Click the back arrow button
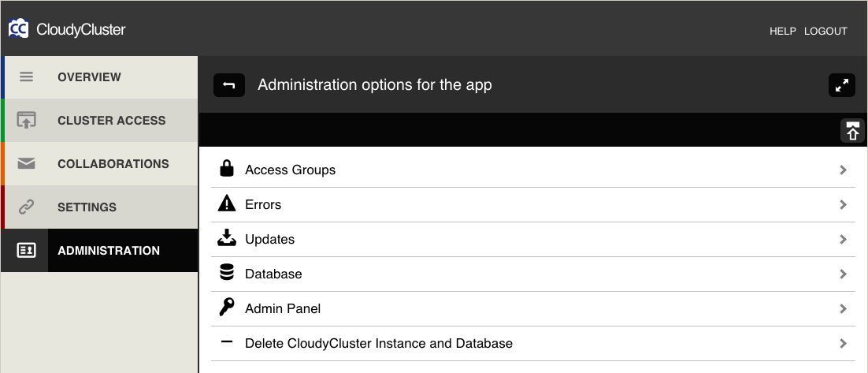868x373 pixels. coord(229,85)
